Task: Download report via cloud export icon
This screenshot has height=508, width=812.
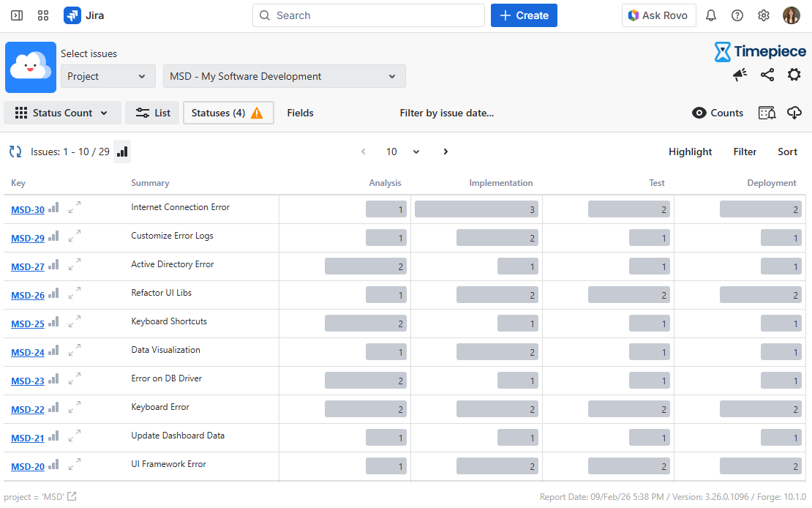Action: (794, 113)
